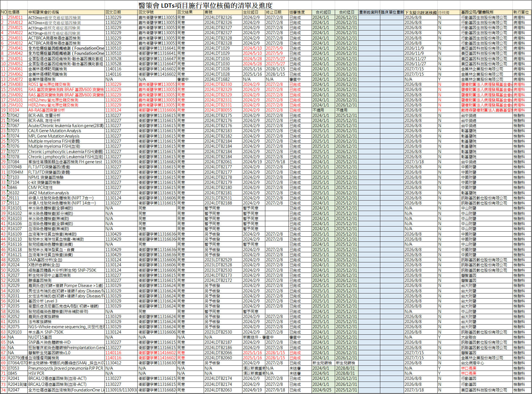Click the 回文日期 header cell

click(x=113, y=12)
